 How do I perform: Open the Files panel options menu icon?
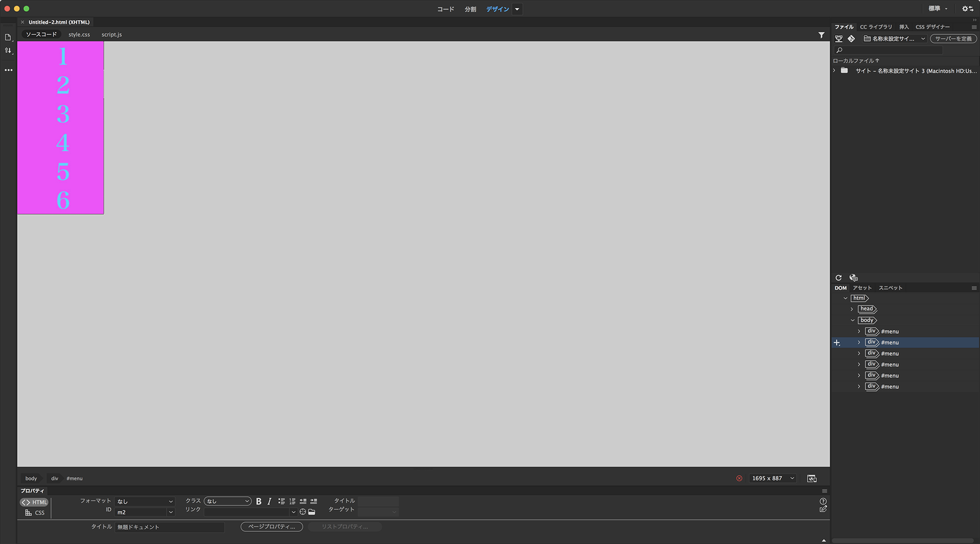[x=974, y=27]
